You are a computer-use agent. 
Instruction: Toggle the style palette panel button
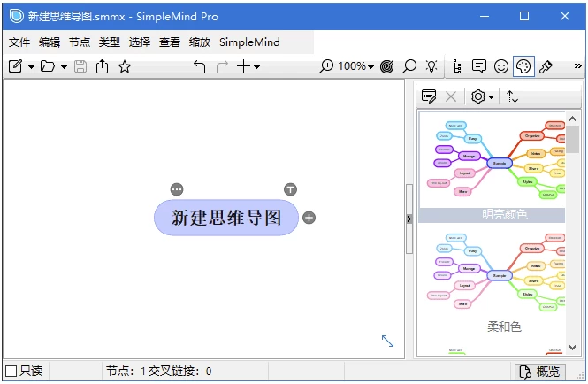pos(523,66)
